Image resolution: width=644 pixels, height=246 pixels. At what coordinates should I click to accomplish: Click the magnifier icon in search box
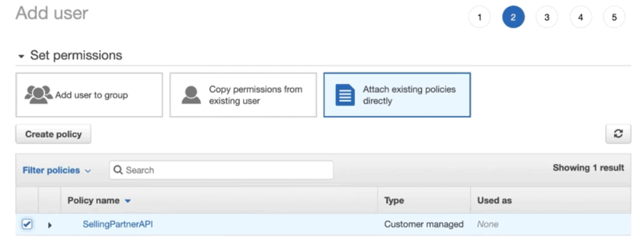point(118,170)
